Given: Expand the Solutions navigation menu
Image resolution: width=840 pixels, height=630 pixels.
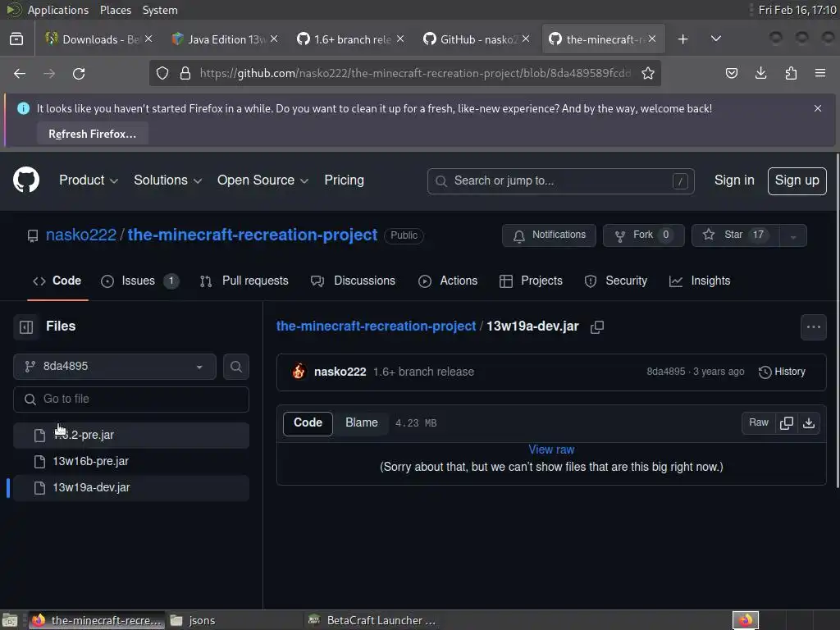Looking at the screenshot, I should click(167, 180).
